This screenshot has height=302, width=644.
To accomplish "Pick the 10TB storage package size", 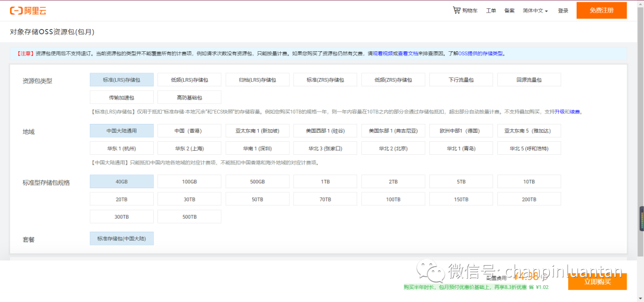I will click(x=529, y=181).
